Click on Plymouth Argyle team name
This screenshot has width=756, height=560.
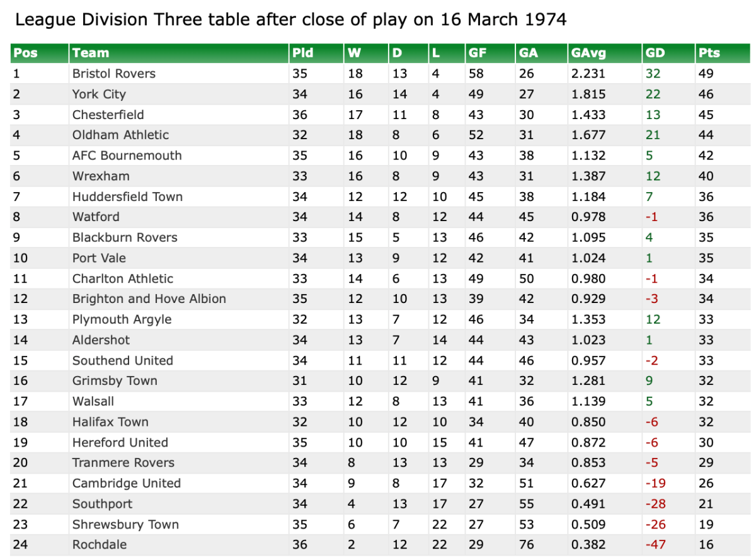tap(122, 319)
